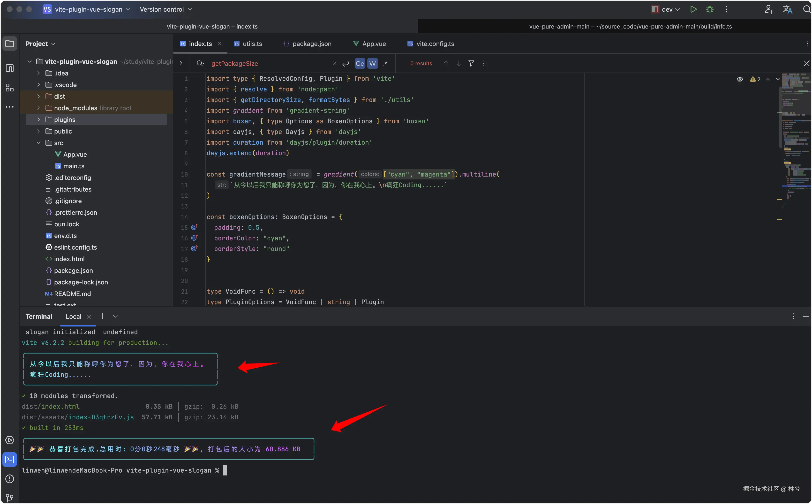
Task: Toggle inspections eye icon in editor
Action: pos(740,79)
